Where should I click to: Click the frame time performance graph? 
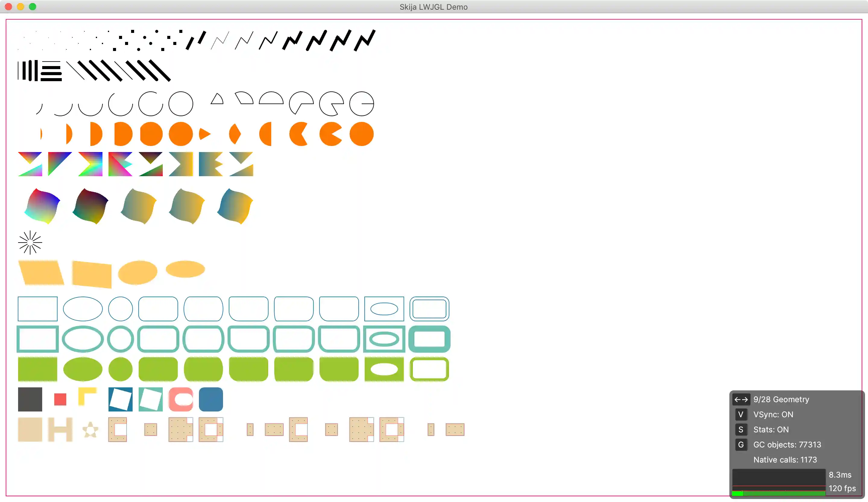point(778,482)
